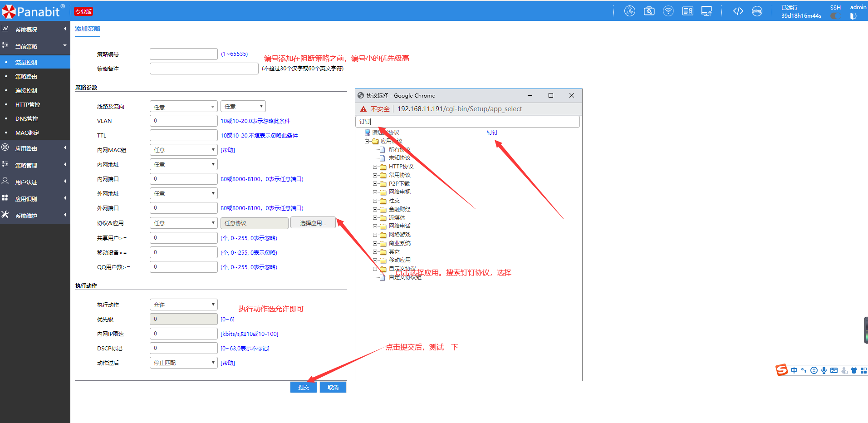Open 策略路由 sidebar item
Screen dimensions: 868x423
tap(35, 76)
